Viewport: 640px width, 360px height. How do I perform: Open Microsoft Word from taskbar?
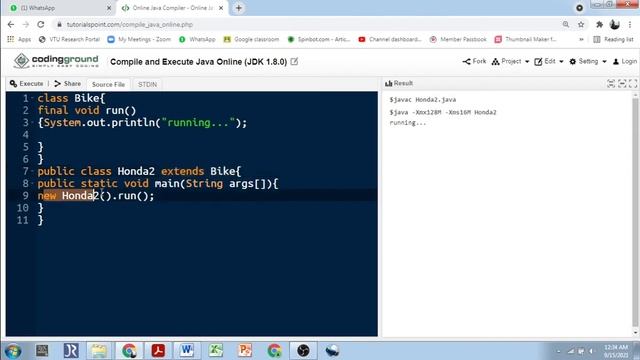click(x=187, y=351)
